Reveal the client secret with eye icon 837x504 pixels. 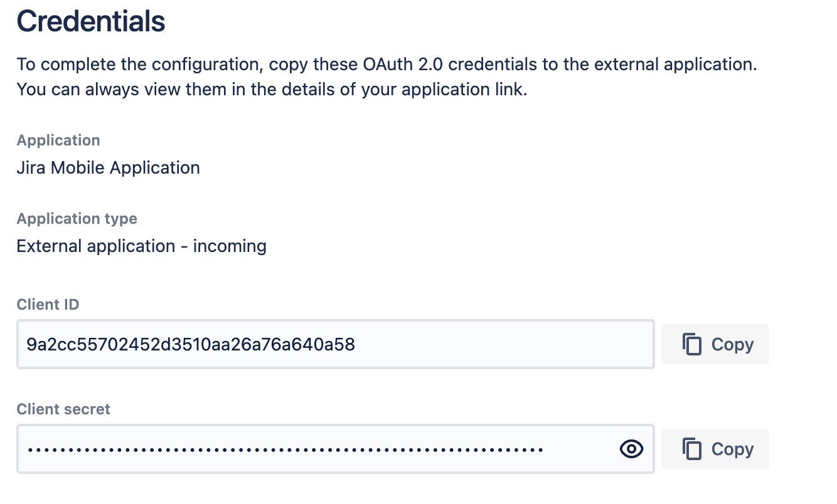click(631, 449)
